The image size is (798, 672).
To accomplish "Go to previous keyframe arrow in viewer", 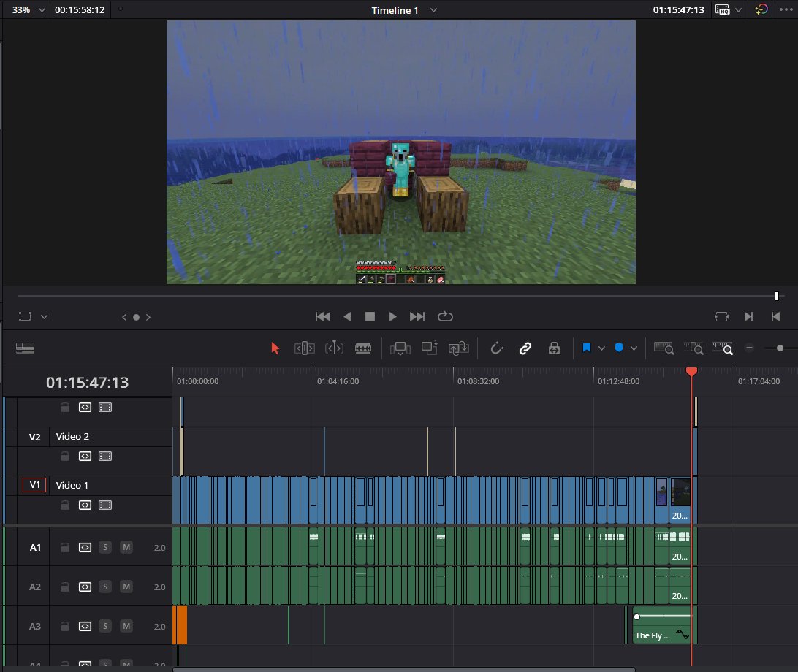I will (x=124, y=317).
